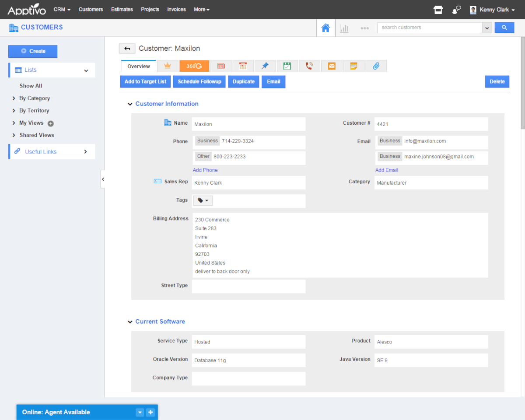
Task: Collapse the Customer Information section
Action: (x=130, y=104)
